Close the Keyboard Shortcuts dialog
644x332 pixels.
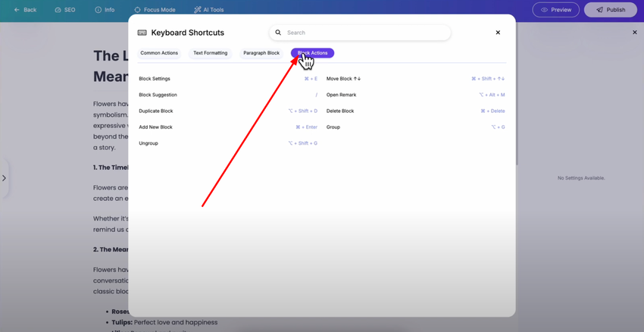click(x=498, y=33)
